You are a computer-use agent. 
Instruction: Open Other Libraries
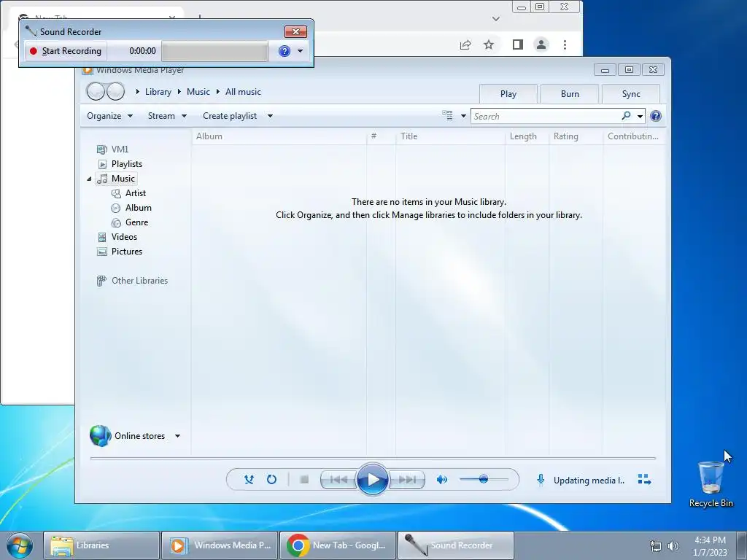(x=133, y=281)
